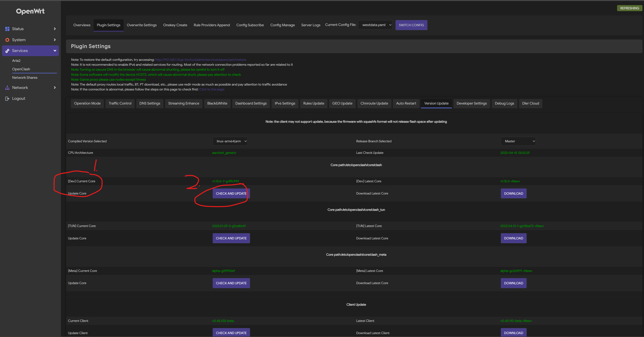This screenshot has width=644, height=337.
Task: Open OpenClash in the Services submenu
Action: pyautogui.click(x=21, y=69)
